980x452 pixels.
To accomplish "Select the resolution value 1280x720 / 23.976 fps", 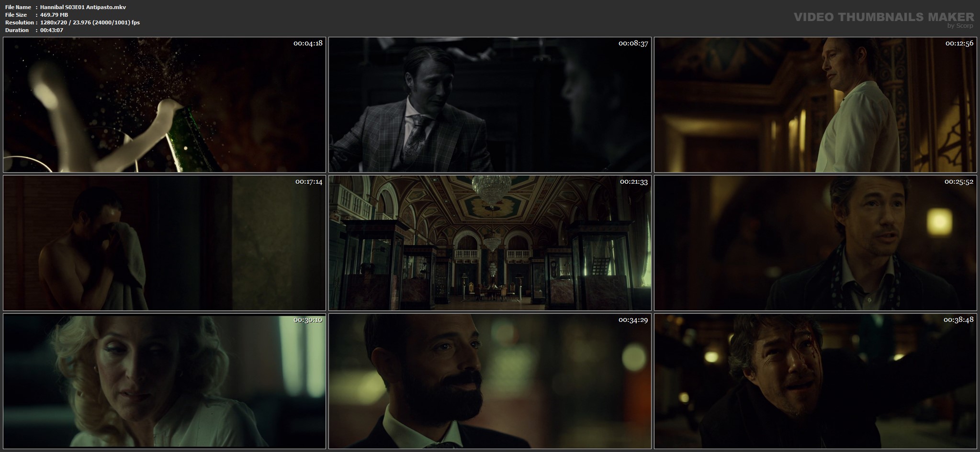I will coord(90,22).
